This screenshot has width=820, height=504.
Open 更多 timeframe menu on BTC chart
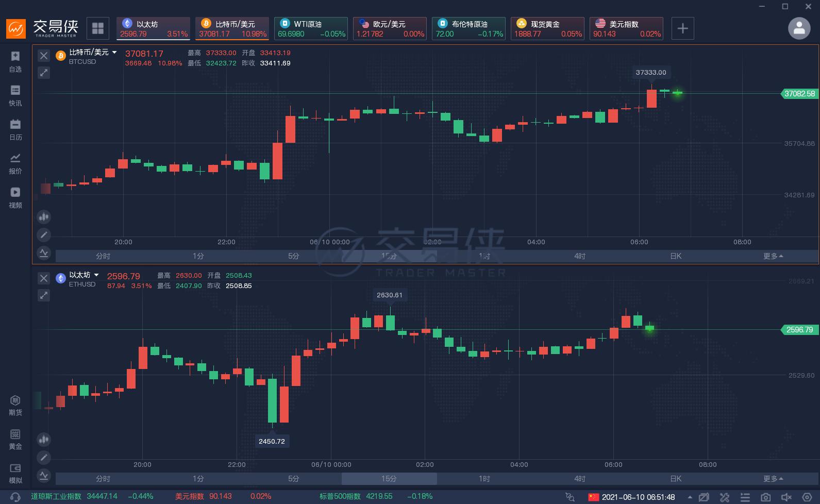[x=773, y=256]
